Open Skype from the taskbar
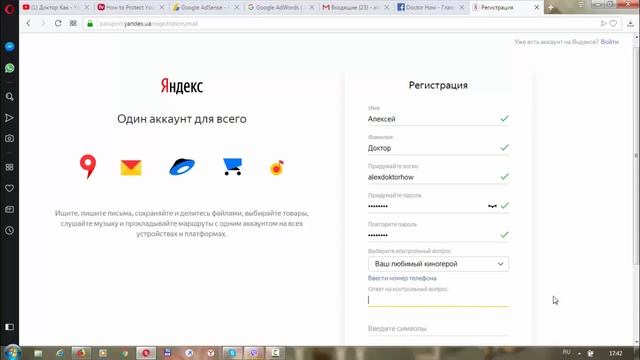 [232, 353]
